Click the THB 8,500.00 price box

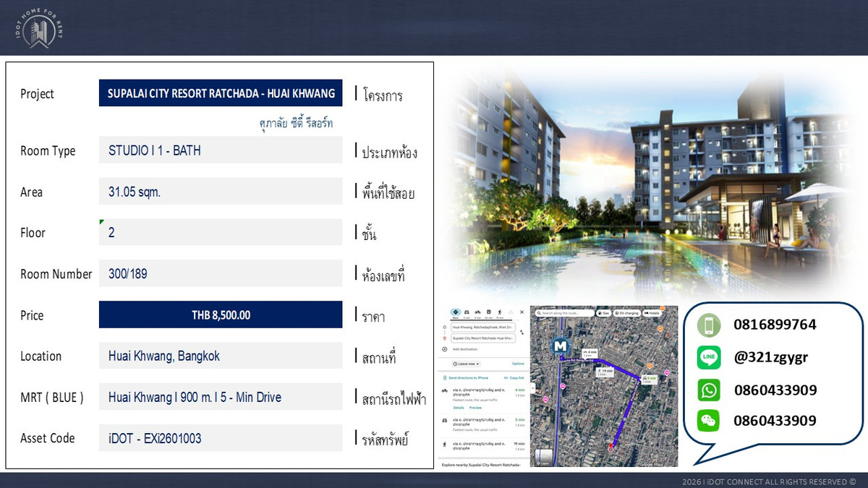[221, 315]
